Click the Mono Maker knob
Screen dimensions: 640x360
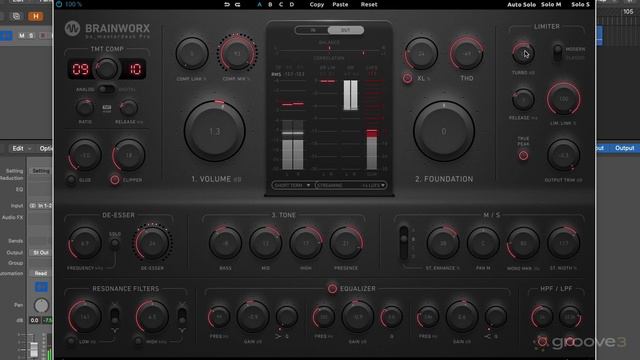523,243
